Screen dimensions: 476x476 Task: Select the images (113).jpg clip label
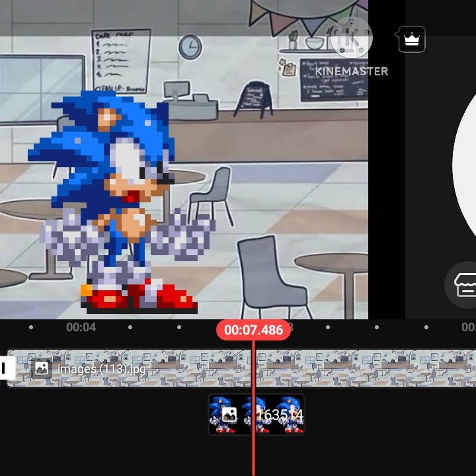[102, 369]
